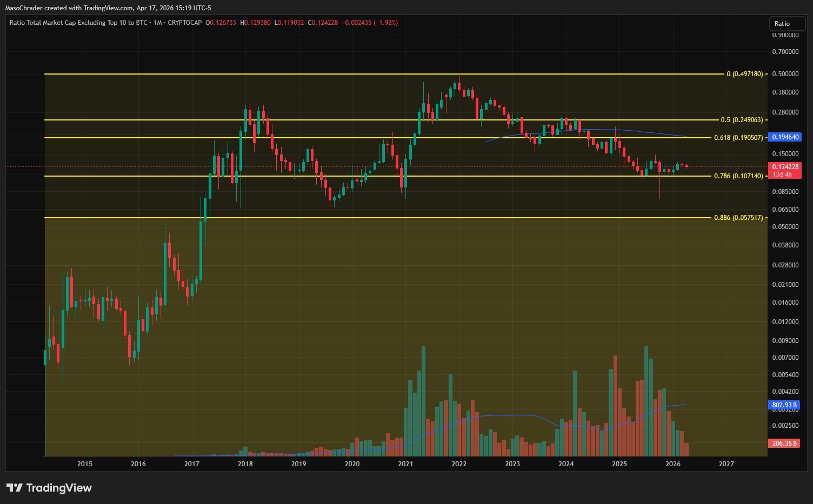Click the 0.004200 price scale value
Viewport: 813px width, 504px height.
[x=785, y=392]
